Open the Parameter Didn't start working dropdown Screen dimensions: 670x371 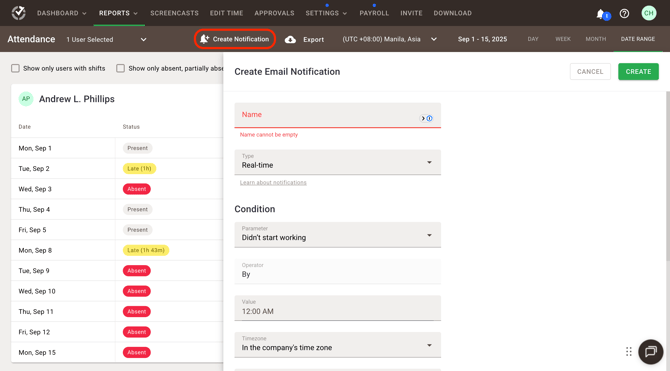(x=338, y=235)
